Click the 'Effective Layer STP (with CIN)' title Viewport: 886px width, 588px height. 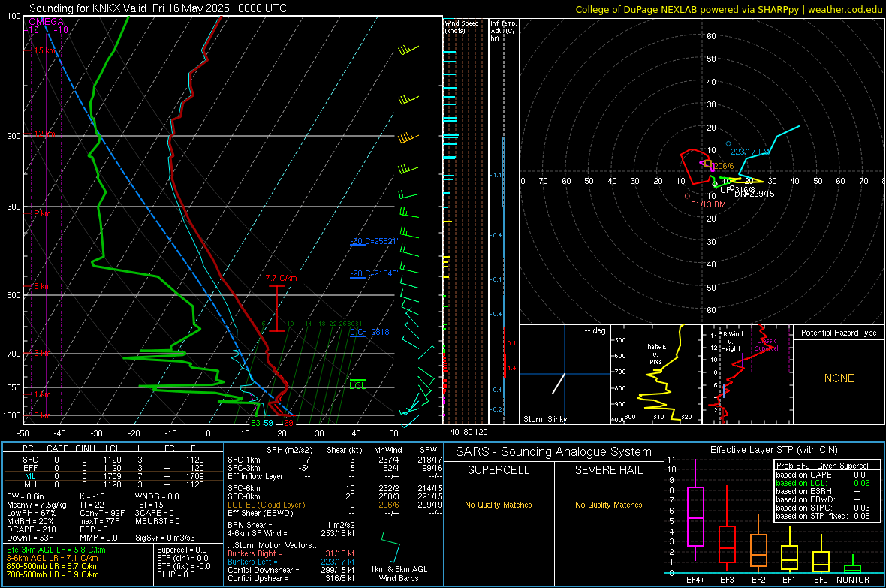click(773, 450)
